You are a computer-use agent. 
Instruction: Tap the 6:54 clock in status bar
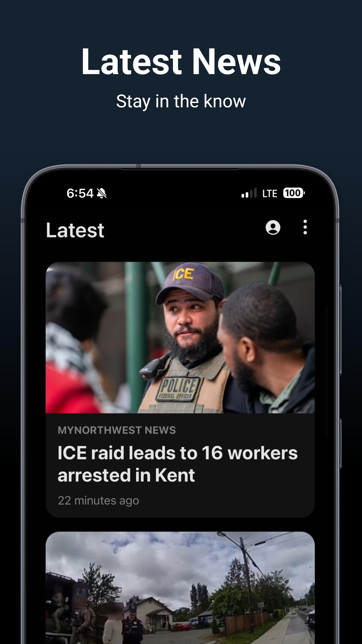pyautogui.click(x=80, y=193)
